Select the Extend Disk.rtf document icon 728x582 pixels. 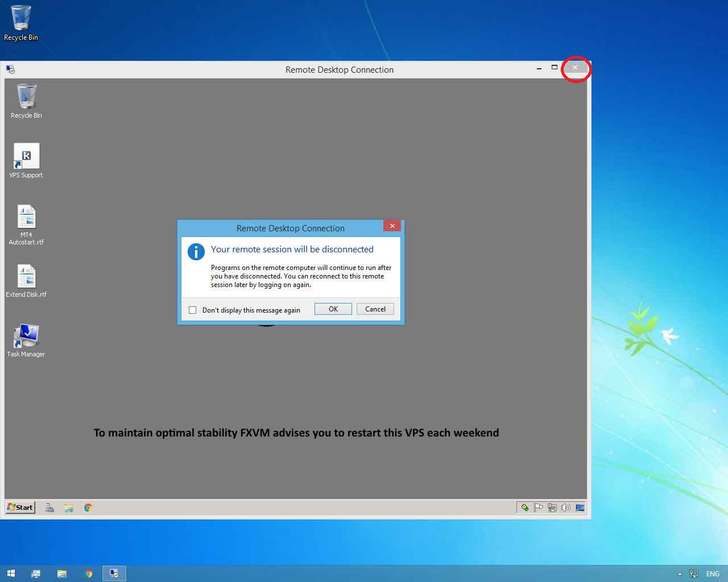(26, 277)
